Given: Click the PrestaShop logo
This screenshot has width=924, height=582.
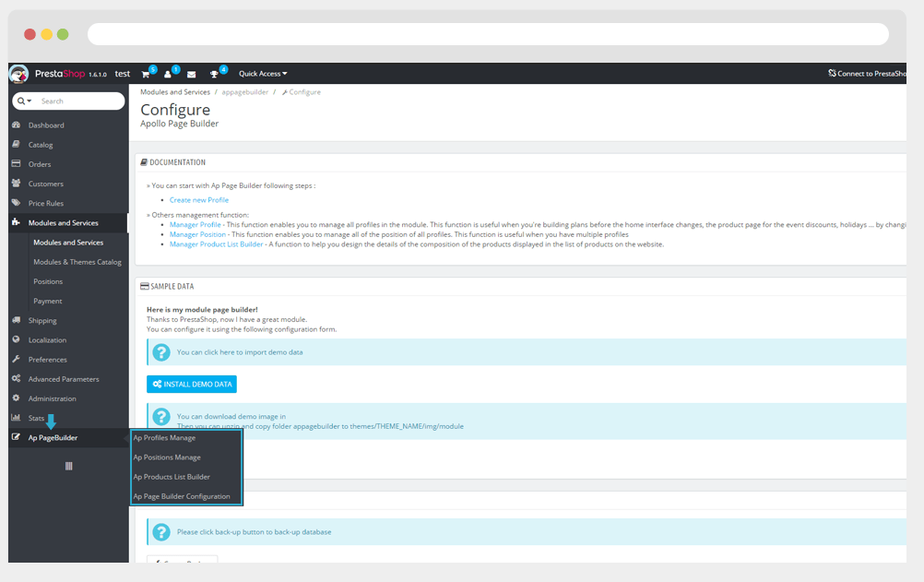Looking at the screenshot, I should (18, 74).
